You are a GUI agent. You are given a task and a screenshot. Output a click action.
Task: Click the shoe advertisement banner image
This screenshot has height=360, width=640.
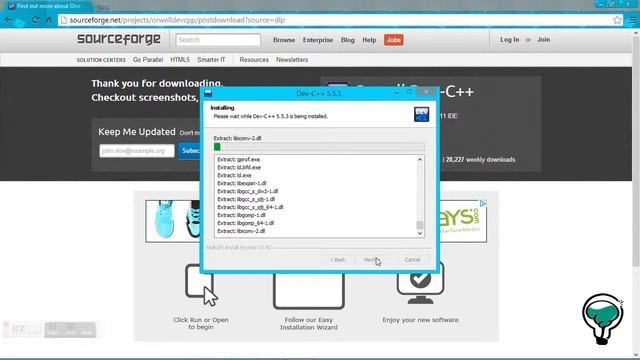click(x=173, y=221)
